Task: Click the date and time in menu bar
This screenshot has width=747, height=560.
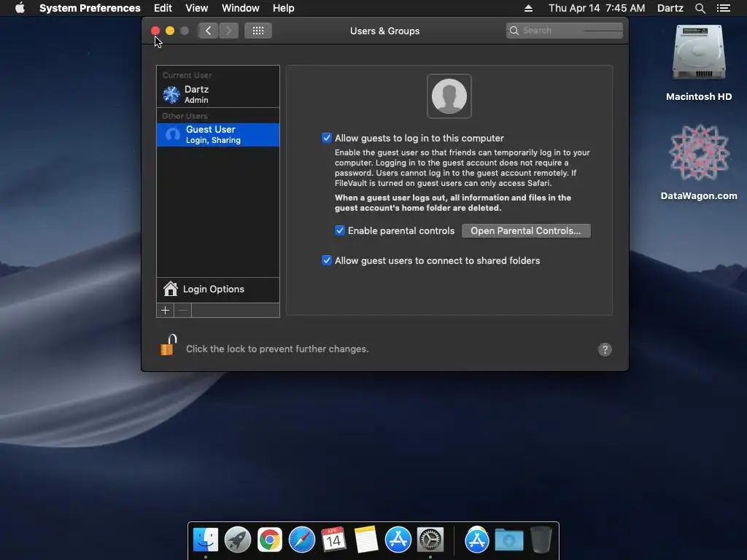Action: [x=597, y=8]
